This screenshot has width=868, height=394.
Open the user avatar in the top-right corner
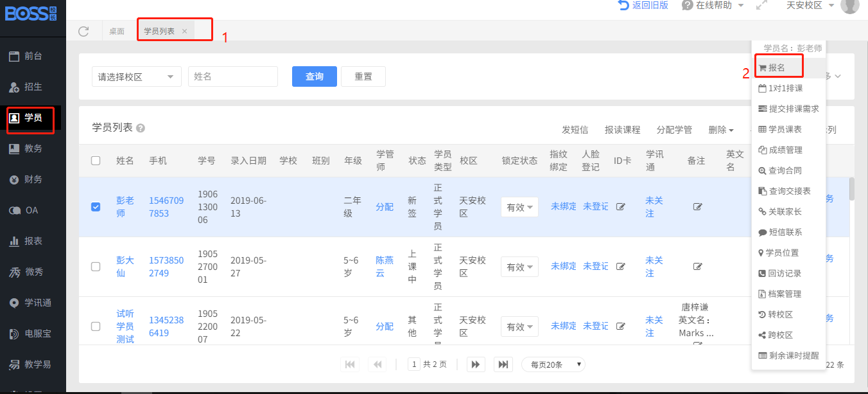click(x=849, y=5)
